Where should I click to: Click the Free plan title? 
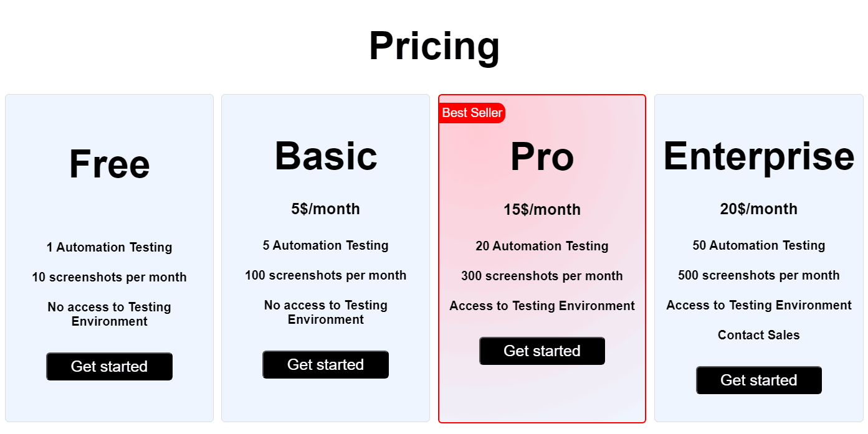(x=109, y=163)
